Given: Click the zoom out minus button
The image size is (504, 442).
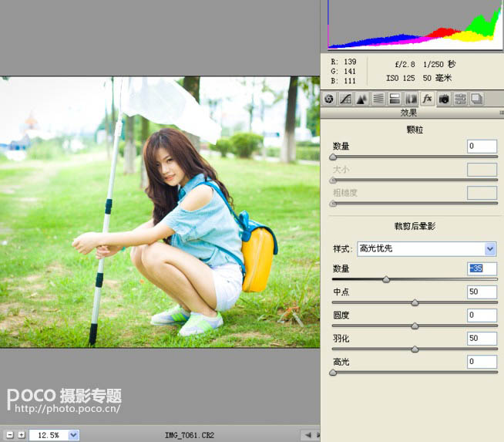Looking at the screenshot, I should pyautogui.click(x=8, y=435).
